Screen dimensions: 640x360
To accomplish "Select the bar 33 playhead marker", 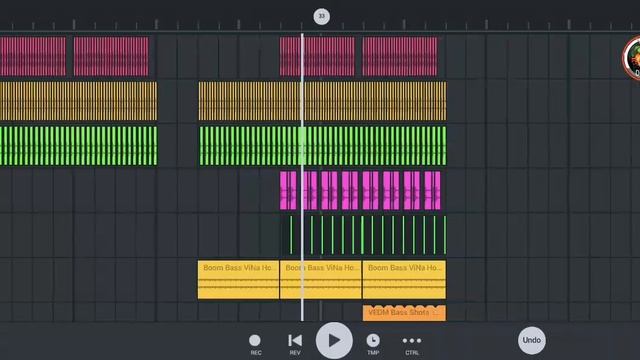I will tap(322, 16).
